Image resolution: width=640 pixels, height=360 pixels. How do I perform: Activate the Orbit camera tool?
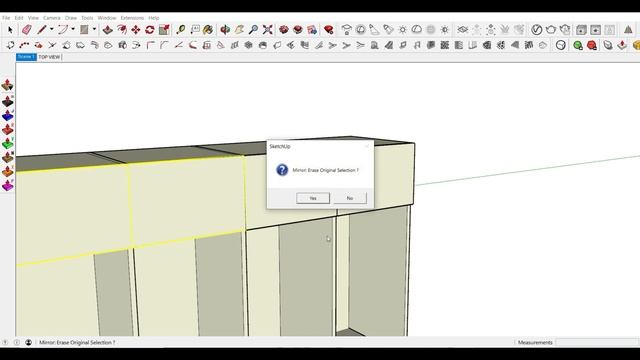tap(225, 29)
